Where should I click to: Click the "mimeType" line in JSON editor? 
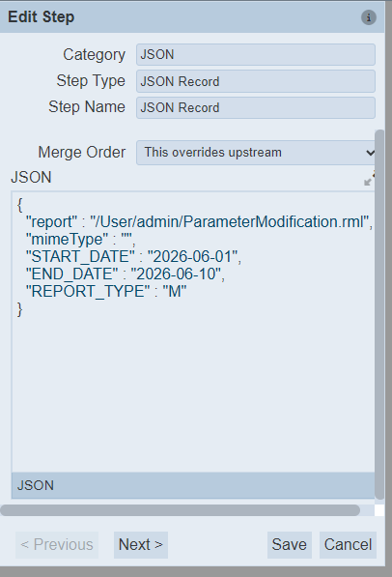pos(80,240)
